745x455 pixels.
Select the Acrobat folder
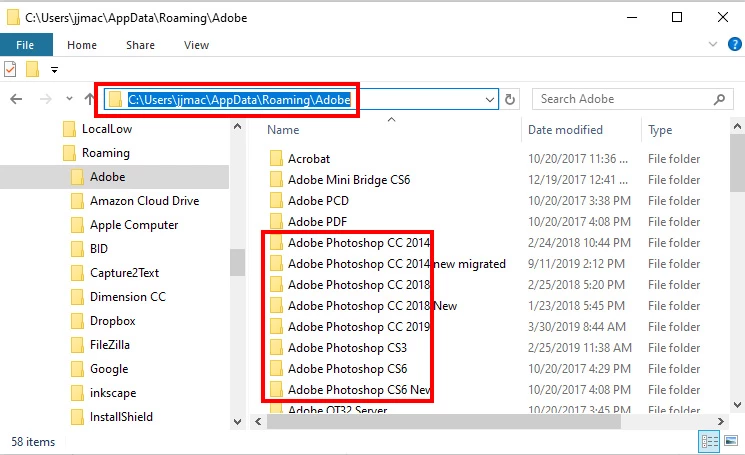coord(309,159)
